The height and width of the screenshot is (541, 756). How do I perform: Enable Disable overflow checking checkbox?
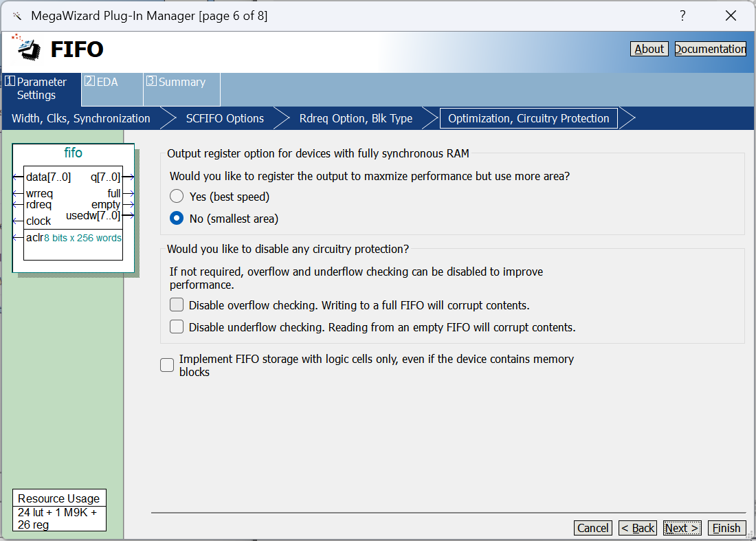tap(177, 305)
